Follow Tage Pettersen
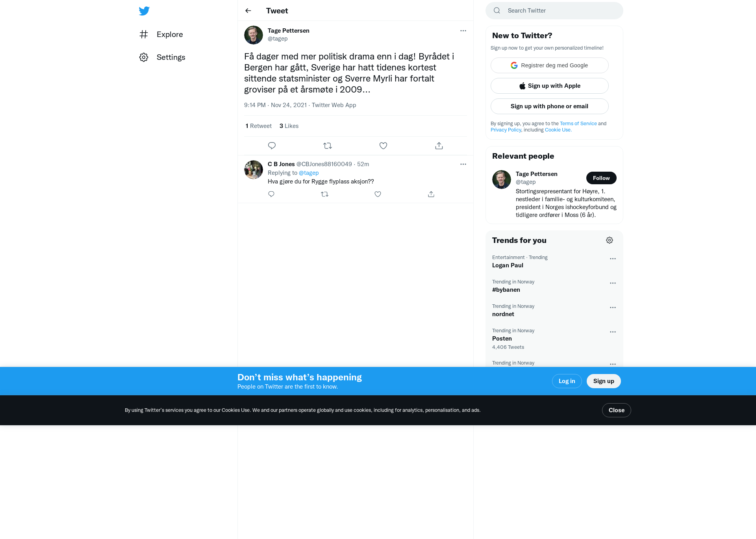Image resolution: width=756 pixels, height=539 pixels. 601,178
